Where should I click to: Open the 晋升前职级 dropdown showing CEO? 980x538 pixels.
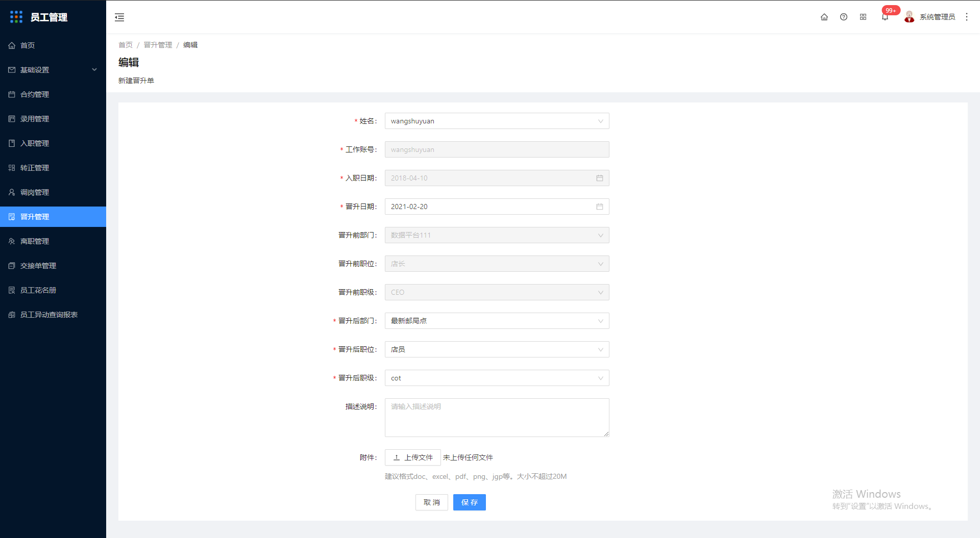497,292
